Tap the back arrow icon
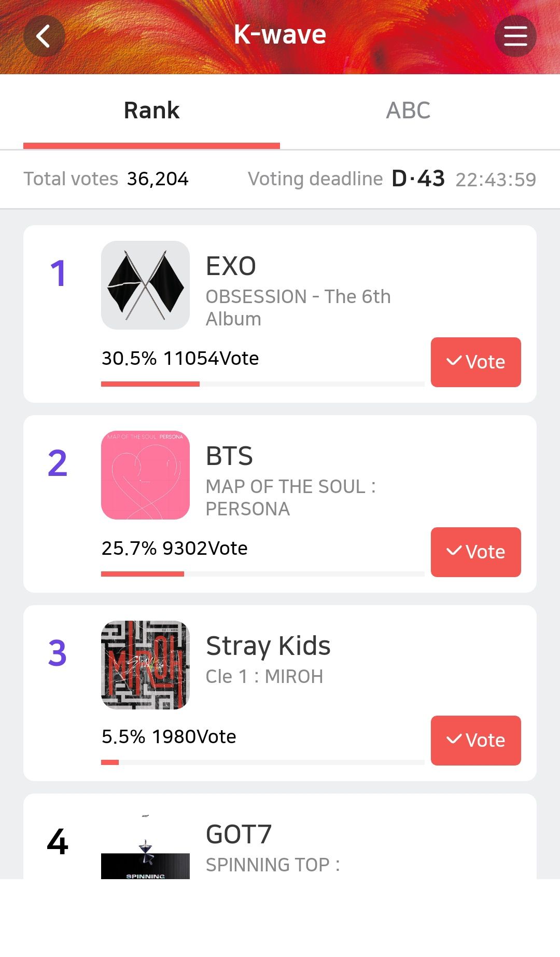This screenshot has width=560, height=957. tap(44, 36)
